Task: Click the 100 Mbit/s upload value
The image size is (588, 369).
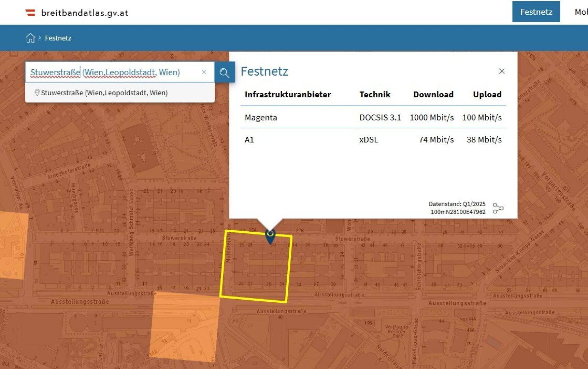Action: click(x=482, y=118)
